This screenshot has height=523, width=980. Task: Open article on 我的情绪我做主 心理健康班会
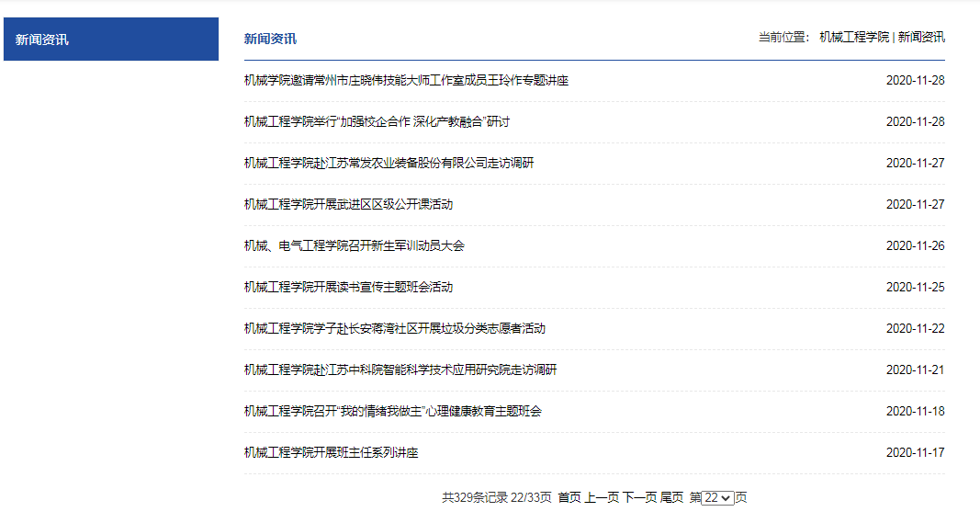point(392,412)
